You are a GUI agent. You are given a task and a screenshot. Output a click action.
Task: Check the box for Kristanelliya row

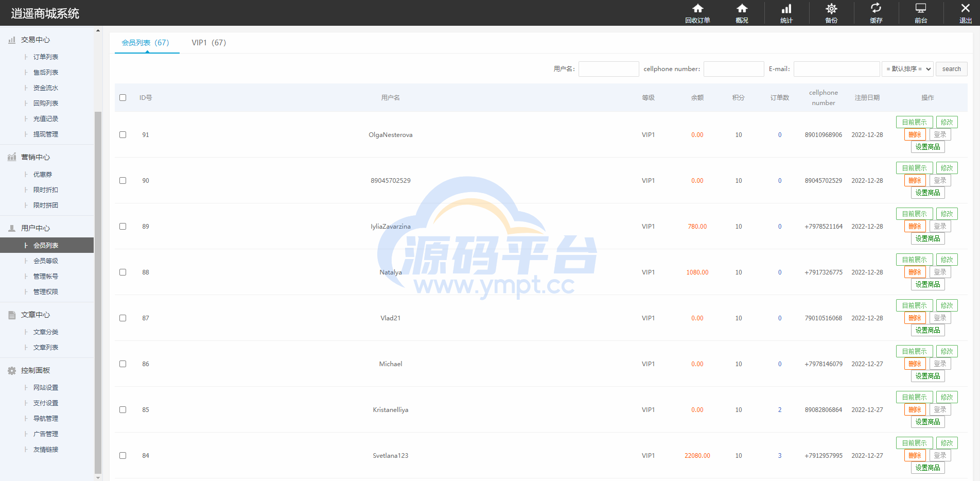(x=122, y=409)
